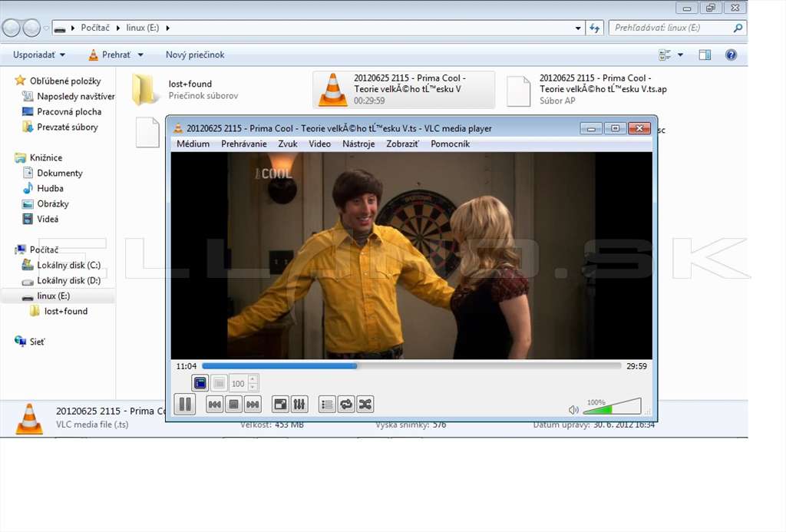
Task: Toggle VLC fullscreen mode icon
Action: click(x=280, y=404)
